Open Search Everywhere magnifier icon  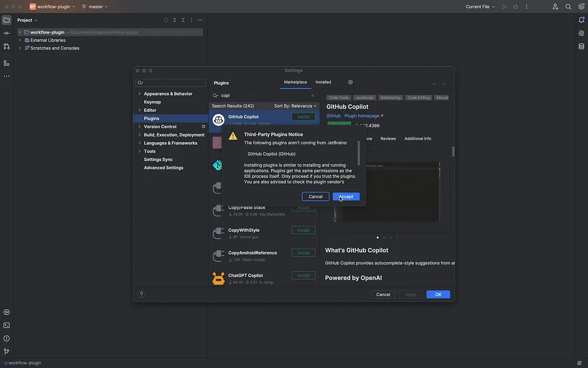(569, 6)
